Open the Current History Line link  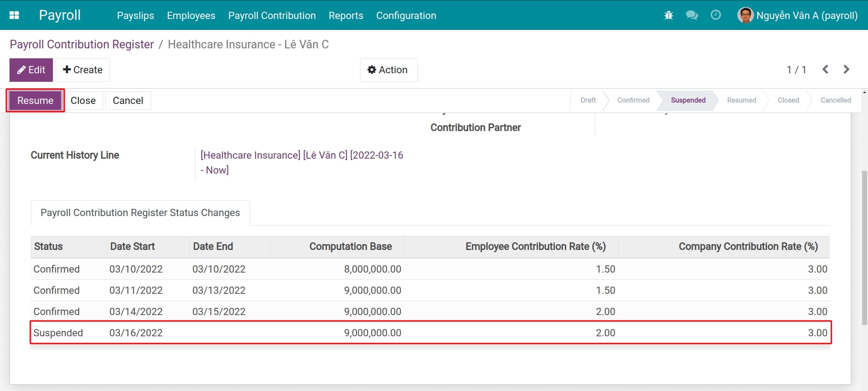301,155
